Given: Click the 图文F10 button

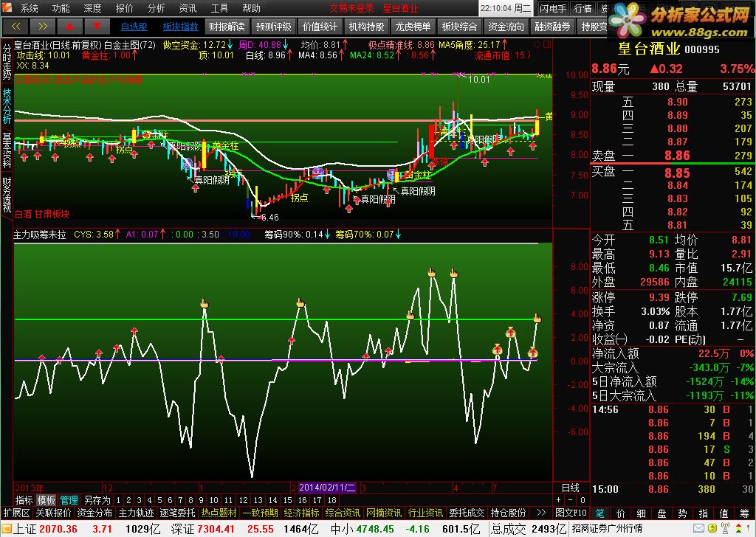Looking at the screenshot, I should 571,513.
